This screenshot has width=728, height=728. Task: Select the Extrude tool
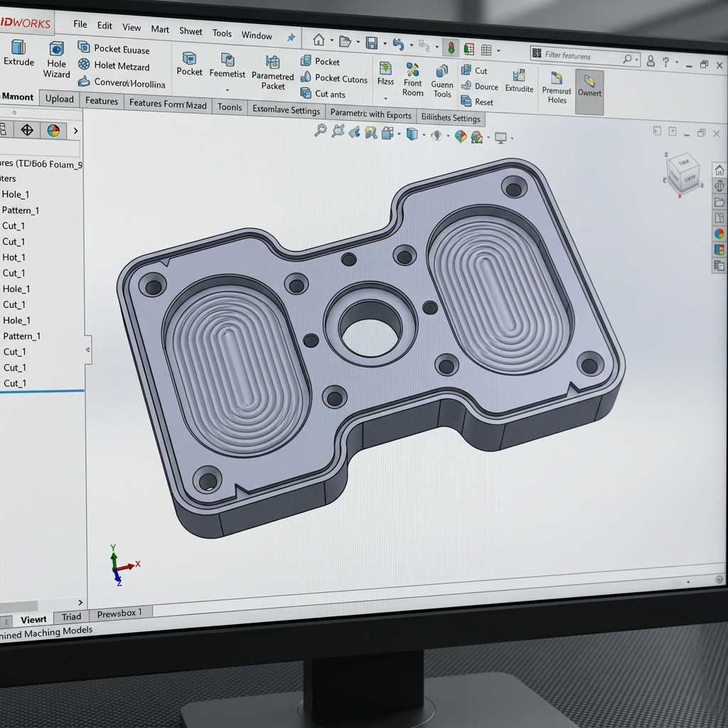(18, 53)
